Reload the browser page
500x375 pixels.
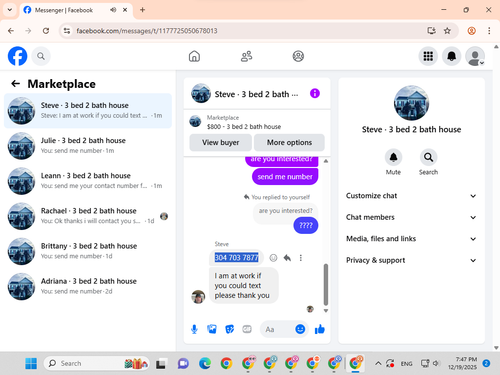click(x=46, y=31)
